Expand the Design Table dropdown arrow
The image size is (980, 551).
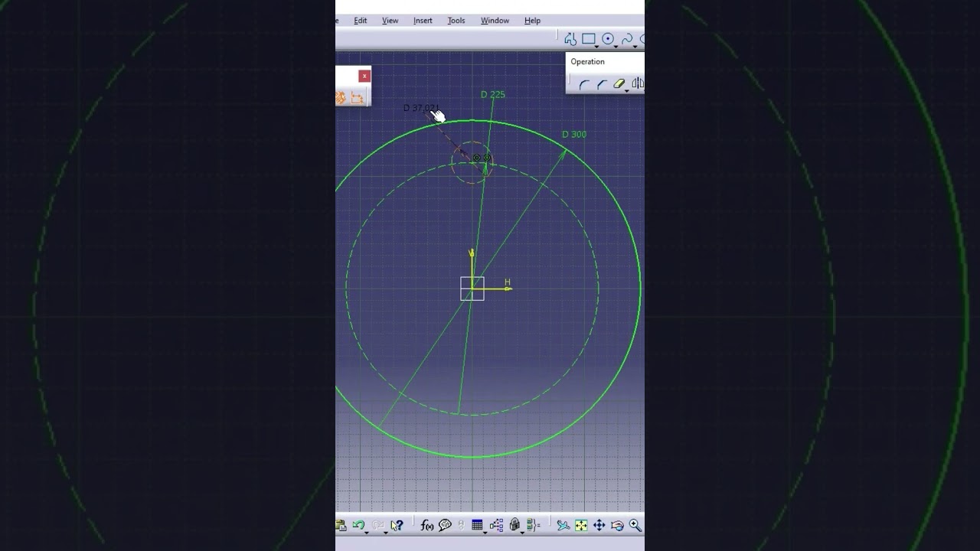(x=485, y=531)
